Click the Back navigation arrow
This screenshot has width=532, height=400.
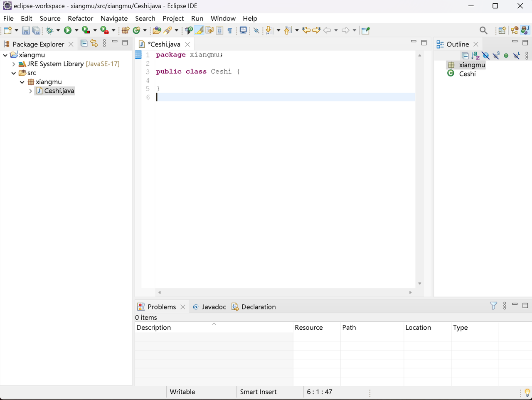tap(327, 30)
